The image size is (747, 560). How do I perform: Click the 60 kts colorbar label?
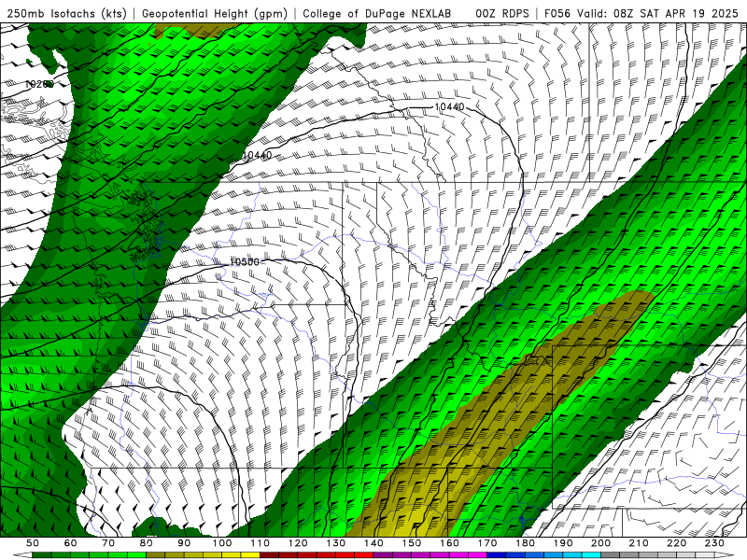point(71,543)
